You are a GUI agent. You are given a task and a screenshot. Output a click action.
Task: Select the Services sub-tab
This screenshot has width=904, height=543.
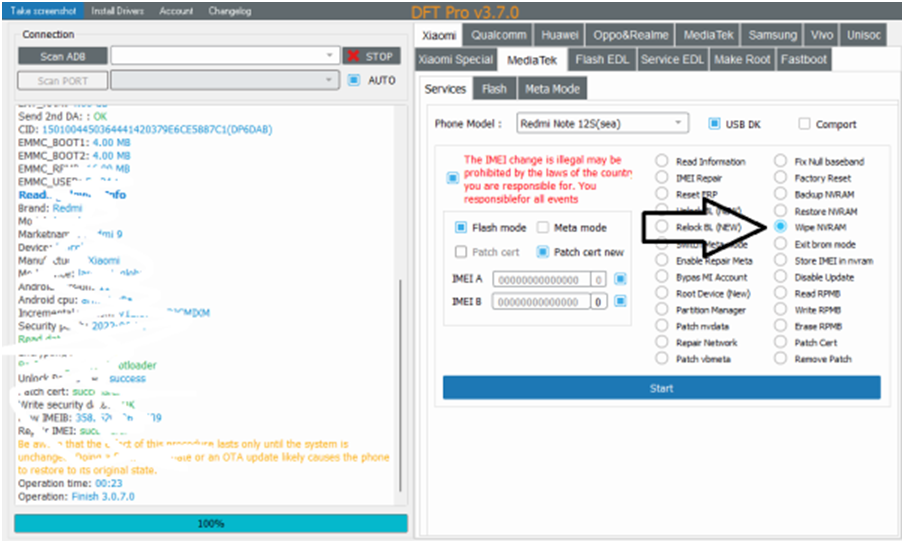445,89
